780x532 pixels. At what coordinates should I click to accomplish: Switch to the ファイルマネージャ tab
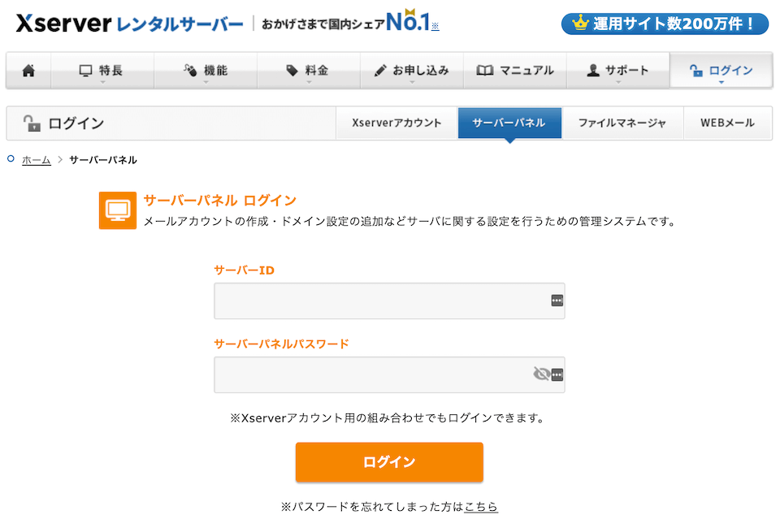(622, 123)
